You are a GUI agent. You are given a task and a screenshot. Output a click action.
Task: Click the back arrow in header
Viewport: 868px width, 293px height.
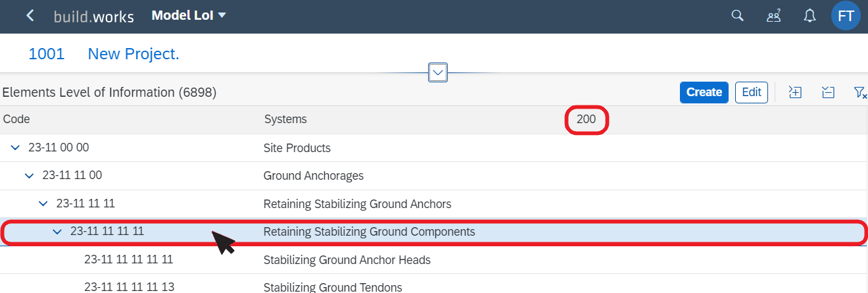coord(30,16)
